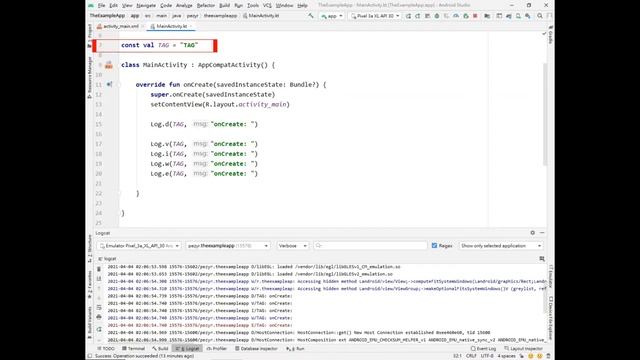Click the 4 spaces indent status item
The image size is (640, 360).
507,356
